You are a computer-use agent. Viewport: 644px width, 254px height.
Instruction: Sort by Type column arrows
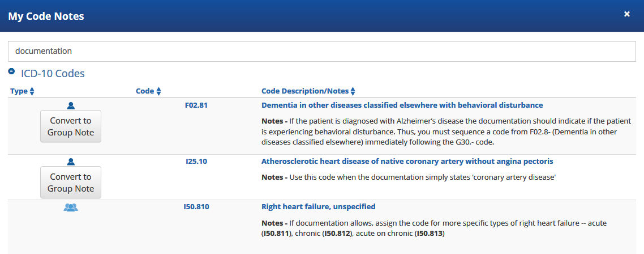click(x=32, y=91)
